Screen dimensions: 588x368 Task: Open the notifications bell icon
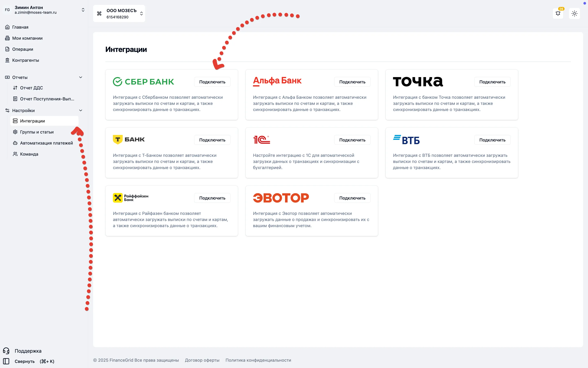[x=558, y=13]
